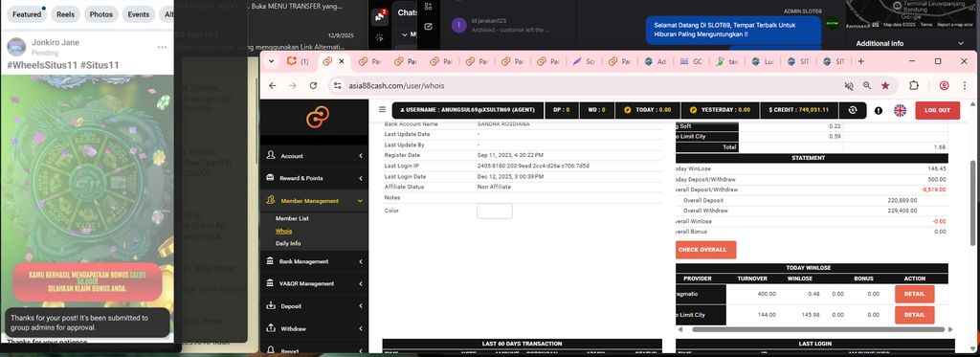Viewport: 980px width, 357px height.
Task: Click the refresh credit icon beside the credit amount
Action: (x=853, y=110)
